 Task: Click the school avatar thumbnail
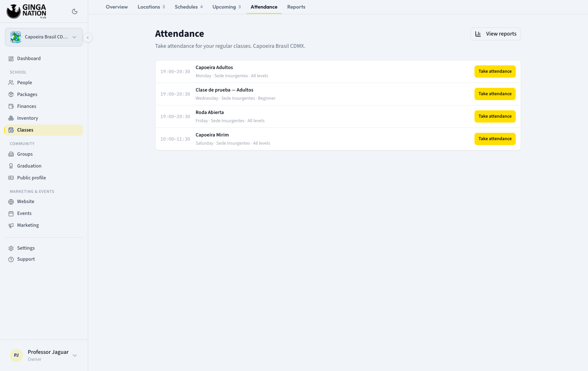click(16, 37)
